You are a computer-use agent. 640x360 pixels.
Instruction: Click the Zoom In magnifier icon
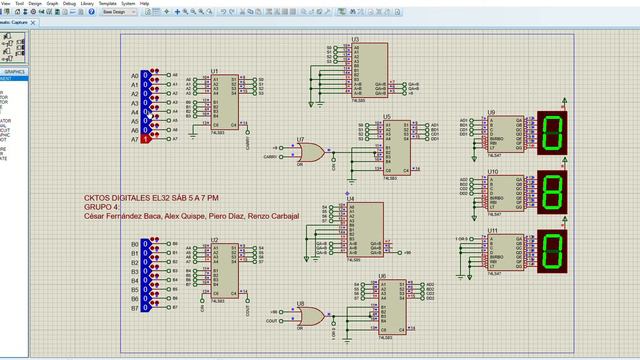point(185,12)
